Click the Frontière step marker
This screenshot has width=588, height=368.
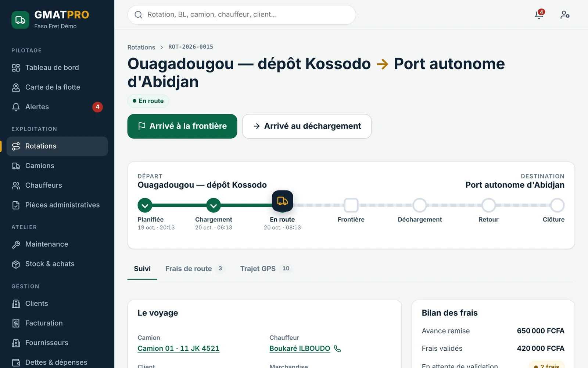tap(351, 205)
